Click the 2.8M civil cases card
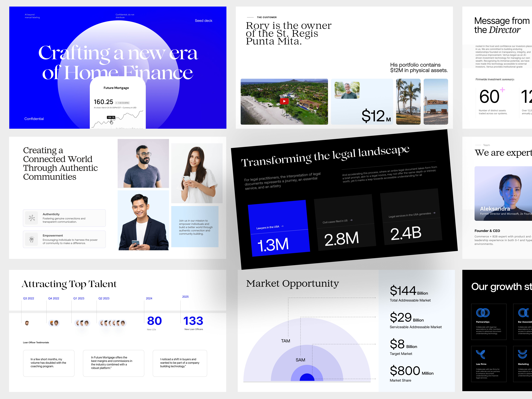Viewport: 532px width, 399px height. click(345, 222)
